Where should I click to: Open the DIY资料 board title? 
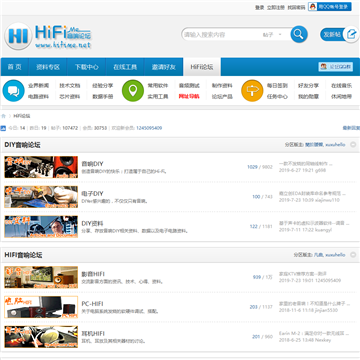coord(92,223)
